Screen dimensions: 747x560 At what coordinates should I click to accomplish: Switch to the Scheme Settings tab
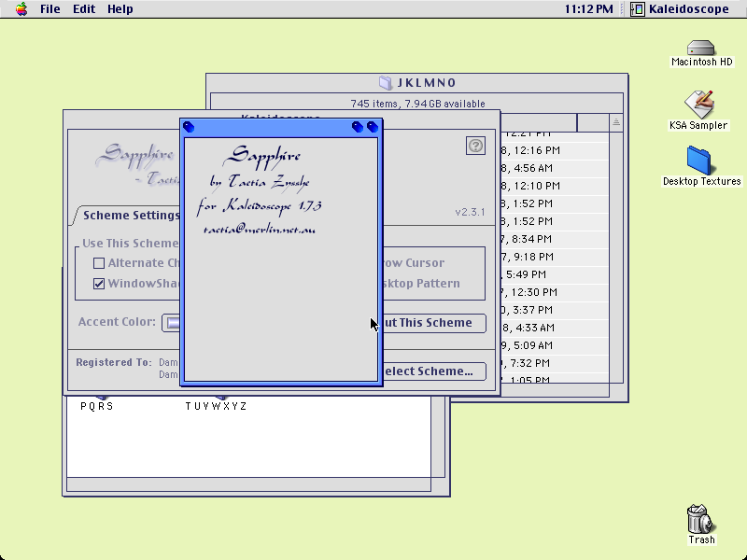point(129,216)
